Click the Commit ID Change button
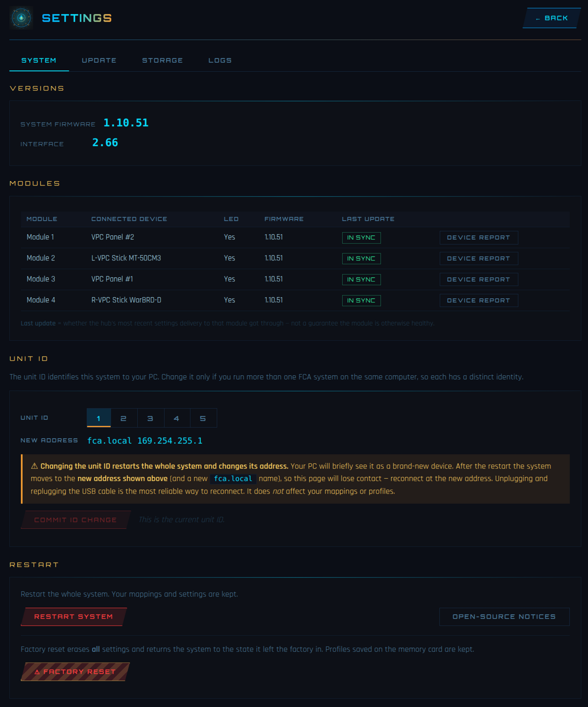The height and width of the screenshot is (707, 588). (x=76, y=520)
